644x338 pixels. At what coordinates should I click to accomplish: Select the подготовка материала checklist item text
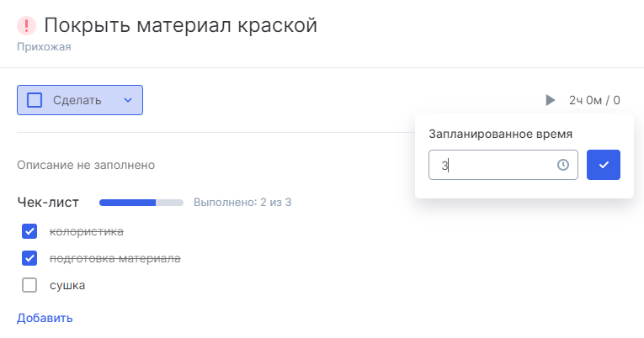(115, 258)
